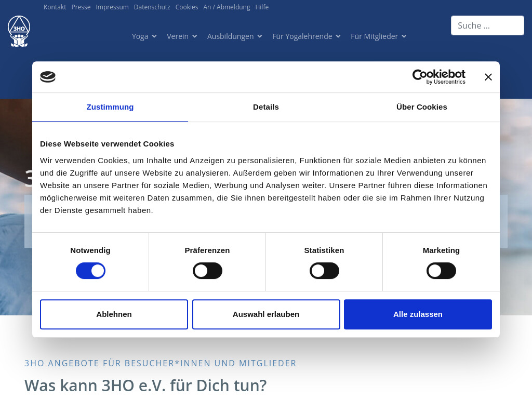Click the Cookiebot emblem icon
532x399 pixels.
coord(48,76)
